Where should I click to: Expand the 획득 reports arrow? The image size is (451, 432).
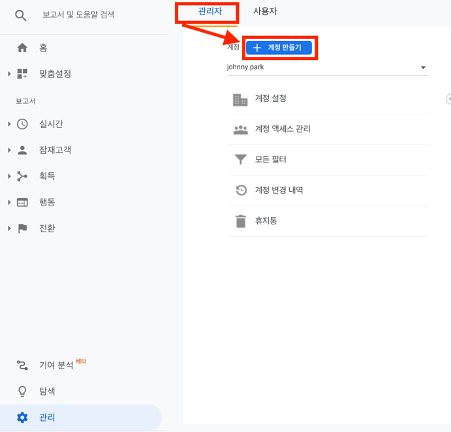tap(9, 176)
